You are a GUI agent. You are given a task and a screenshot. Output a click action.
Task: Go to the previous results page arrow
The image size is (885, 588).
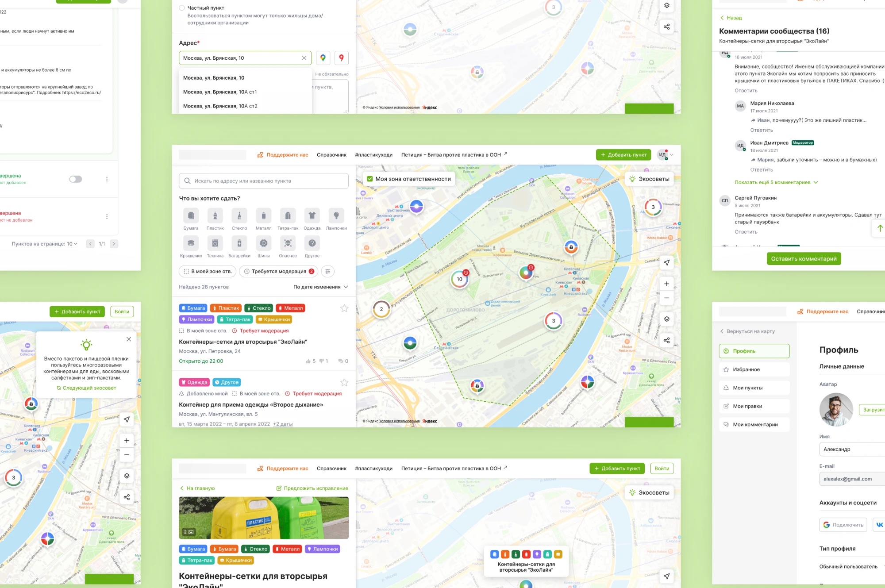pyautogui.click(x=90, y=244)
